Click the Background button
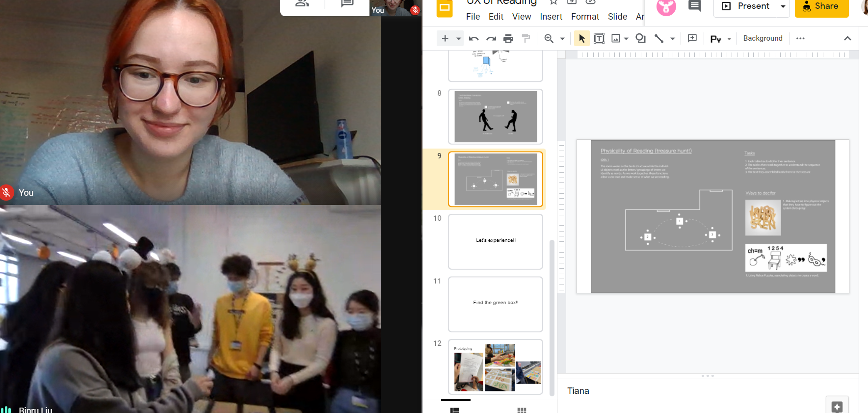This screenshot has width=868, height=413. [763, 38]
